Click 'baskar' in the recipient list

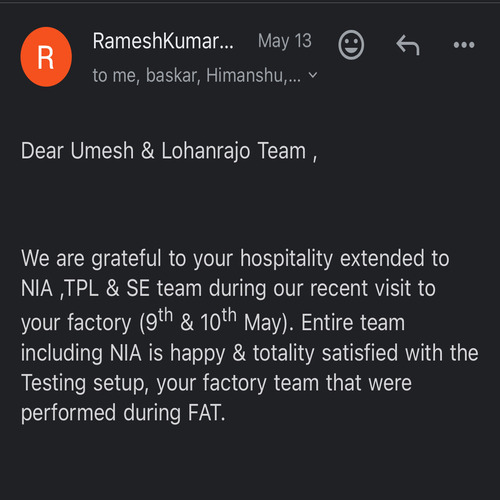click(173, 75)
